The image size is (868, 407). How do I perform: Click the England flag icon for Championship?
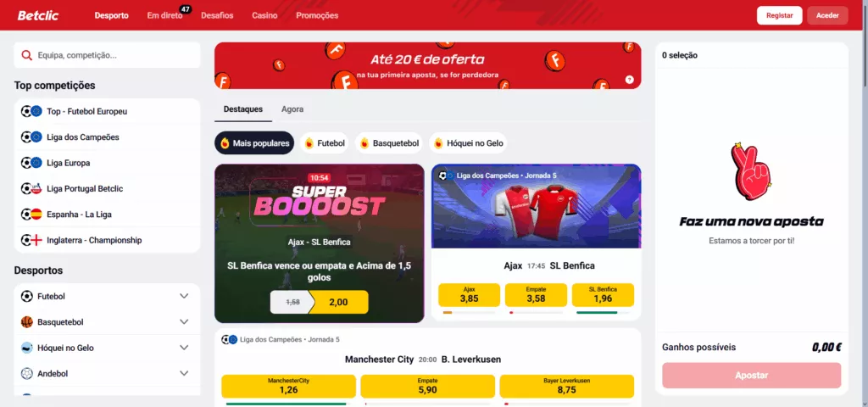(36, 240)
